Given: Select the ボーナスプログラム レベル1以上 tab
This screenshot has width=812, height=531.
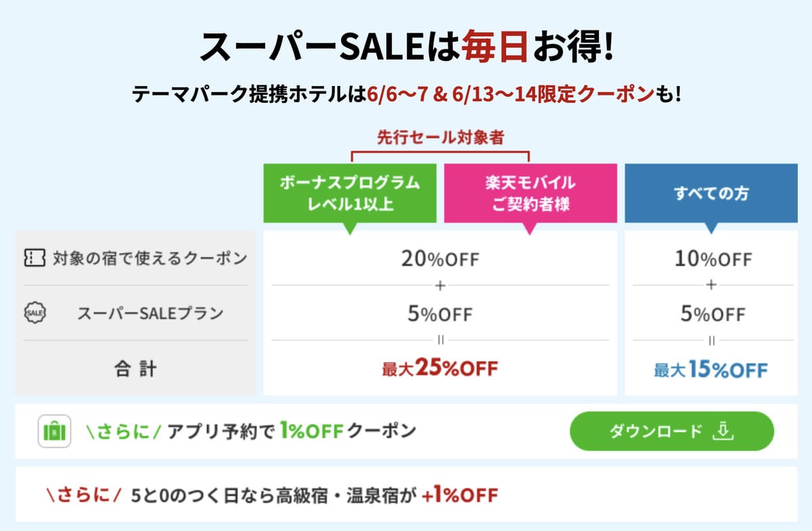Looking at the screenshot, I should pyautogui.click(x=350, y=193).
